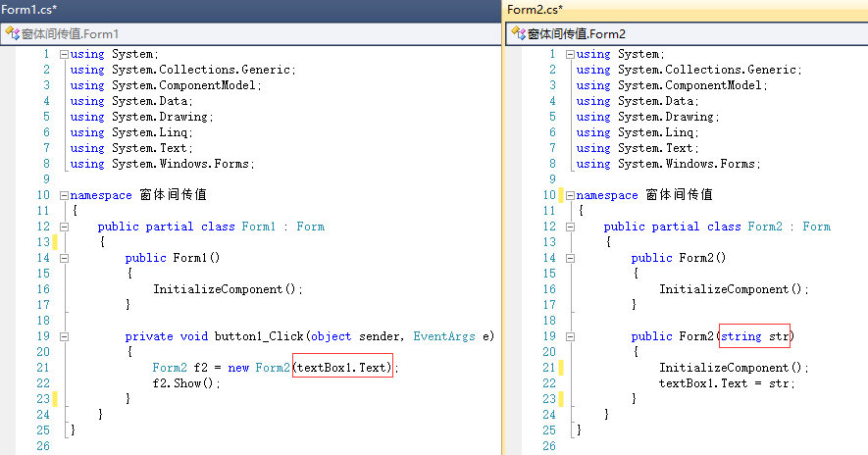This screenshot has height=455, width=868.
Task: Click line number 26 in Form1.cs pane
Action: point(42,446)
